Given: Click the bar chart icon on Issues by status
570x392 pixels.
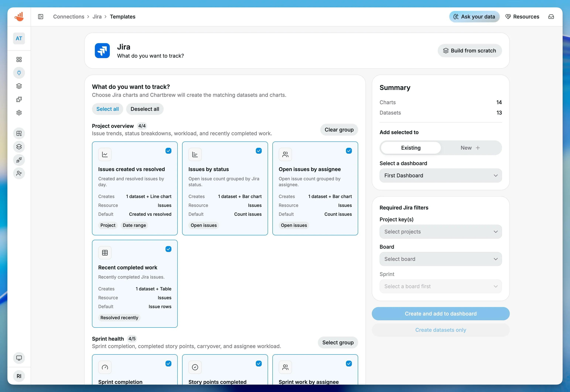Looking at the screenshot, I should (195, 154).
